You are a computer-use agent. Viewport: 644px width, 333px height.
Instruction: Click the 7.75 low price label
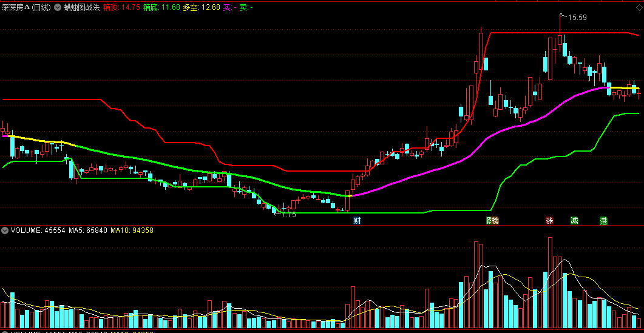288,214
